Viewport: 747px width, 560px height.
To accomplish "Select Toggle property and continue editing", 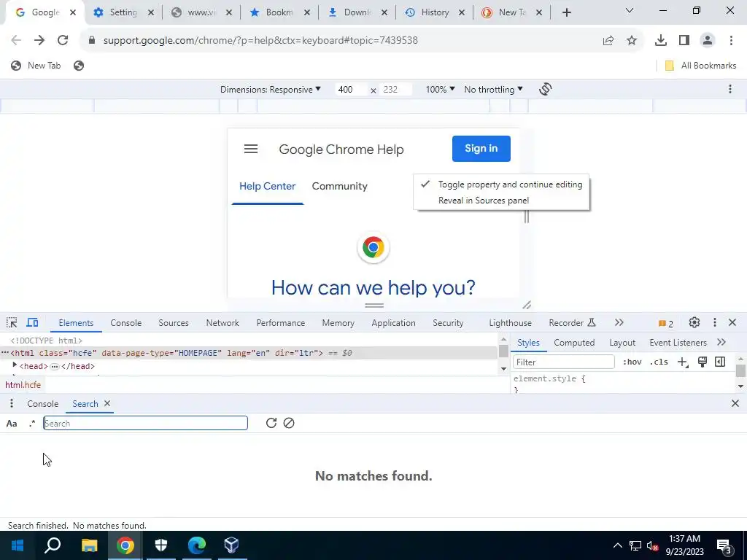I will (x=502, y=184).
